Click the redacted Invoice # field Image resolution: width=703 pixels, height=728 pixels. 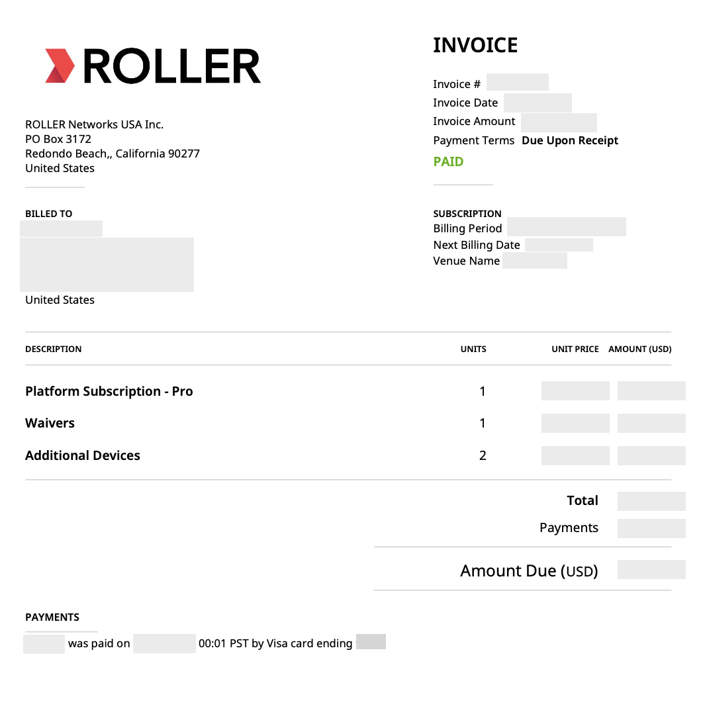coord(517,83)
